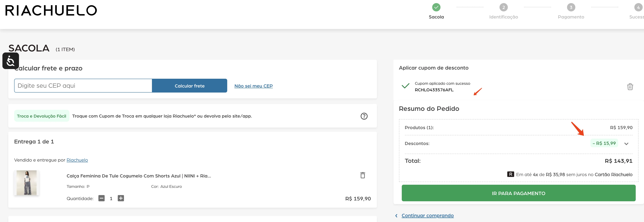This screenshot has width=644, height=222.
Task: Click the coupon success checkmark icon
Action: point(405,86)
